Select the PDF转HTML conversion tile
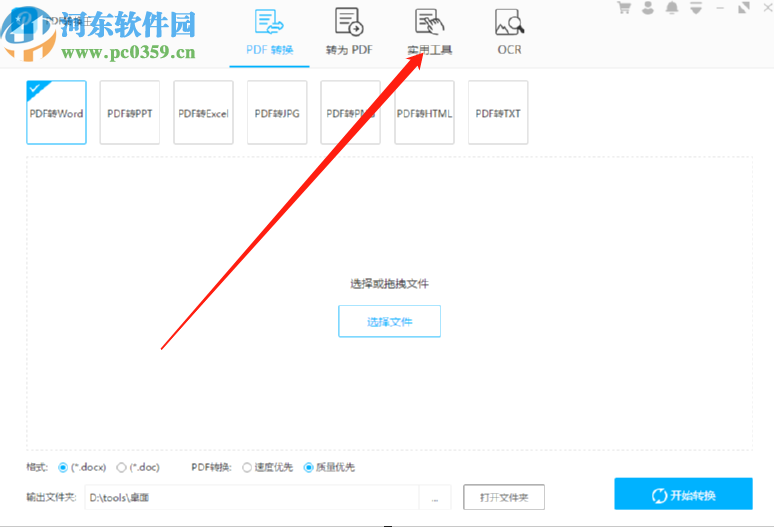Image resolution: width=774 pixels, height=527 pixels. tap(425, 113)
